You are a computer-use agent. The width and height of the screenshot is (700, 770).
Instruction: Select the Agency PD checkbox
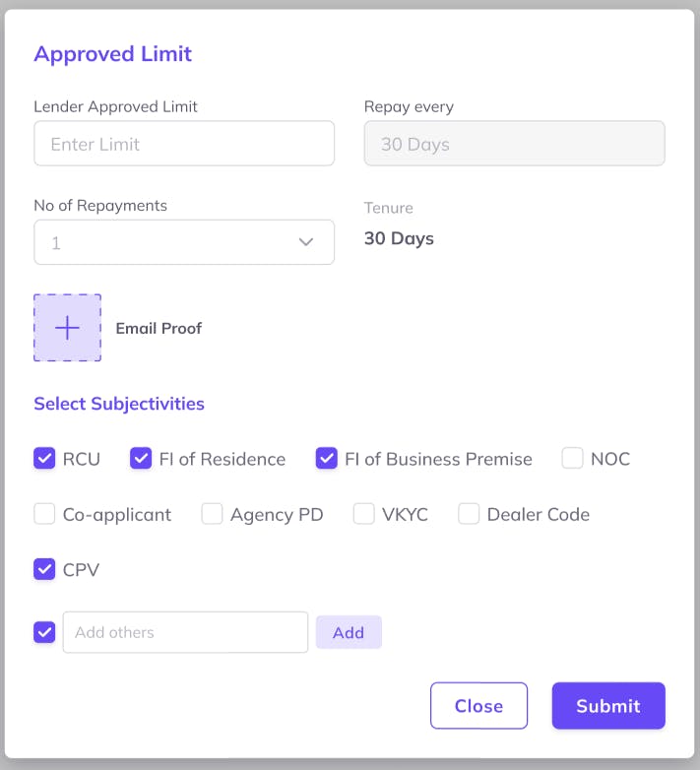click(x=212, y=514)
